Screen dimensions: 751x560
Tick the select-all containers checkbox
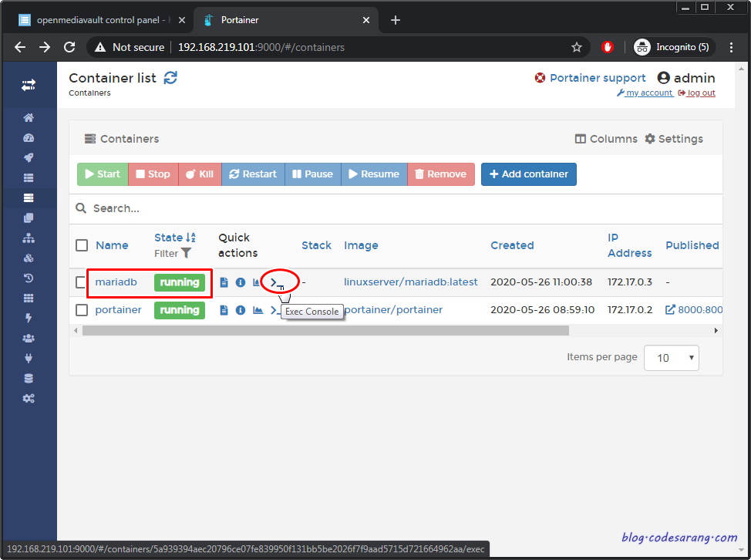pyautogui.click(x=82, y=245)
